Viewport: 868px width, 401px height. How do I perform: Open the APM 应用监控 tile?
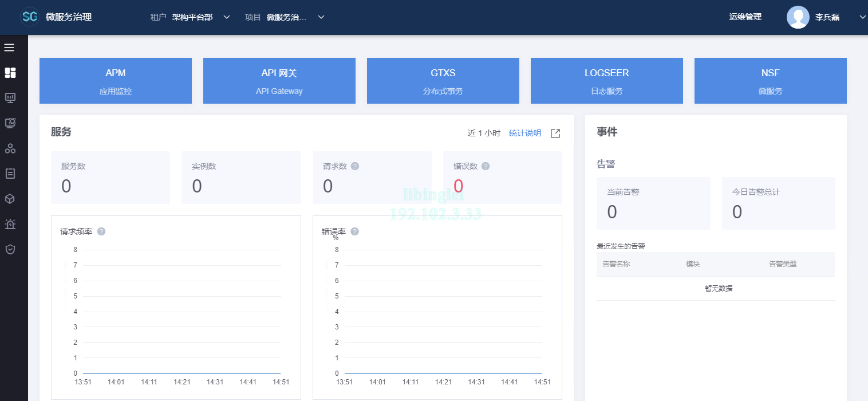tap(115, 81)
